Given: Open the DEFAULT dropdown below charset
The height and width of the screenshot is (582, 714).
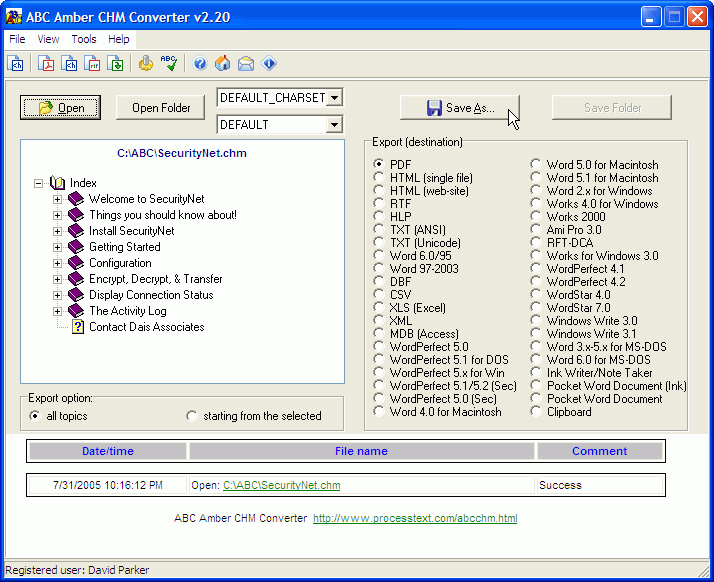Looking at the screenshot, I should (x=335, y=124).
